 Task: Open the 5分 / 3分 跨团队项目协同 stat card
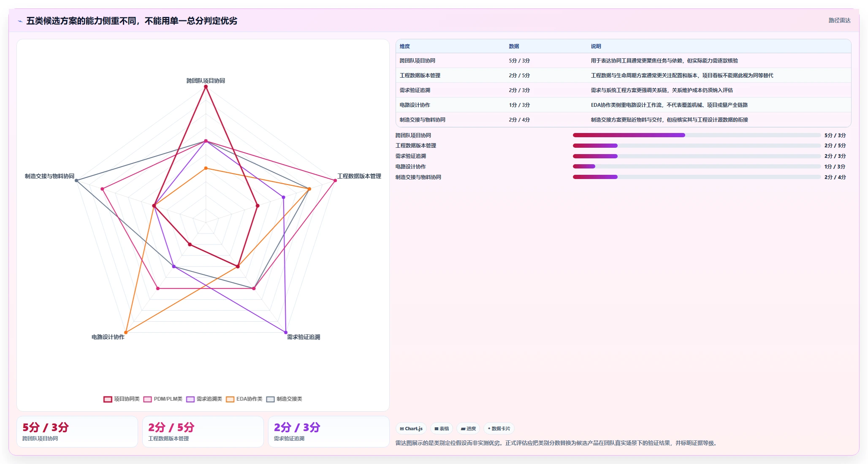[77, 431]
